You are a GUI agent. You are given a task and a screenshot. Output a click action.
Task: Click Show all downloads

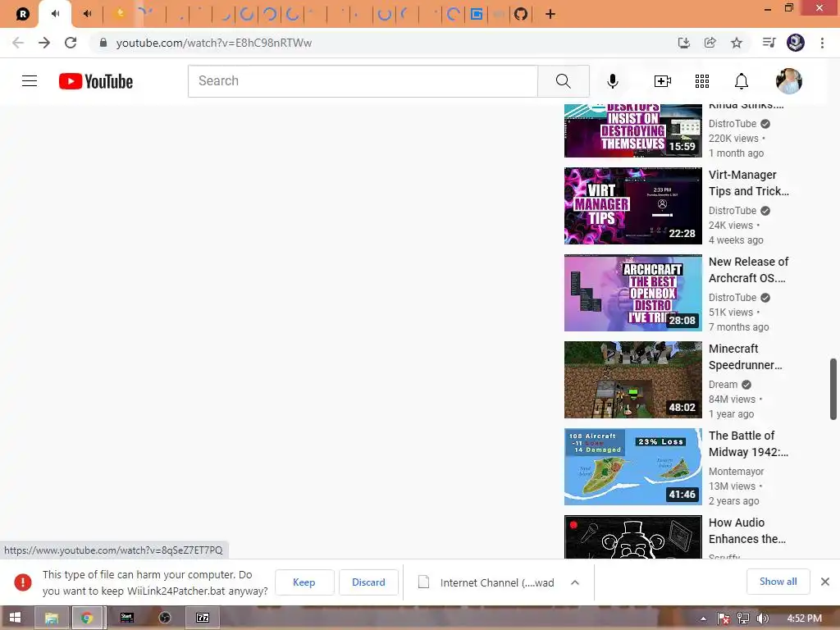(x=778, y=582)
